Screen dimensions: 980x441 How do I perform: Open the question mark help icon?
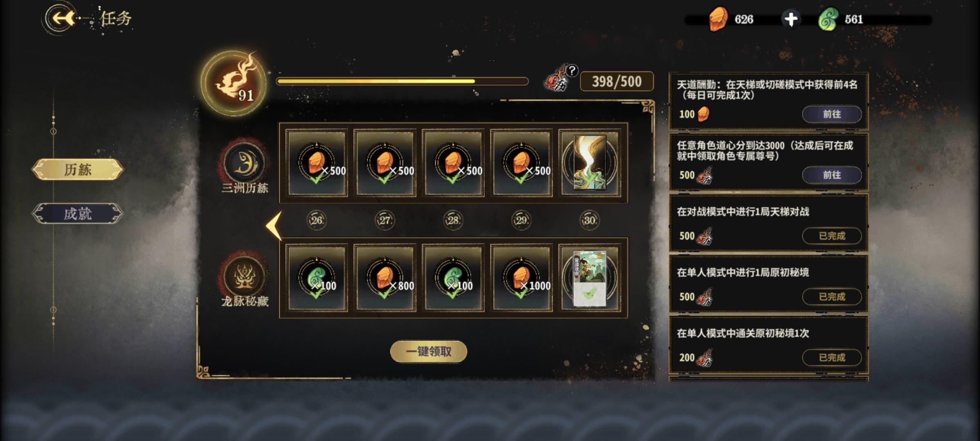pyautogui.click(x=572, y=71)
